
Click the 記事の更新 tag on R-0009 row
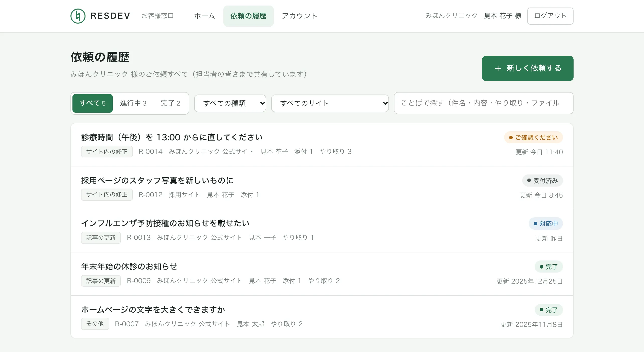(101, 281)
